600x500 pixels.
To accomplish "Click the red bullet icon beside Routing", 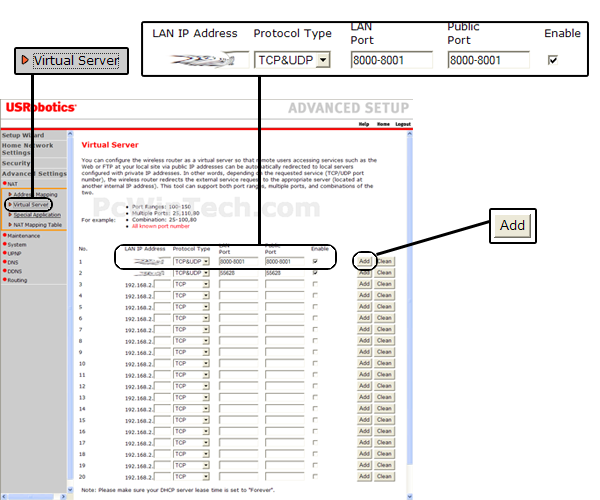I will [4, 280].
